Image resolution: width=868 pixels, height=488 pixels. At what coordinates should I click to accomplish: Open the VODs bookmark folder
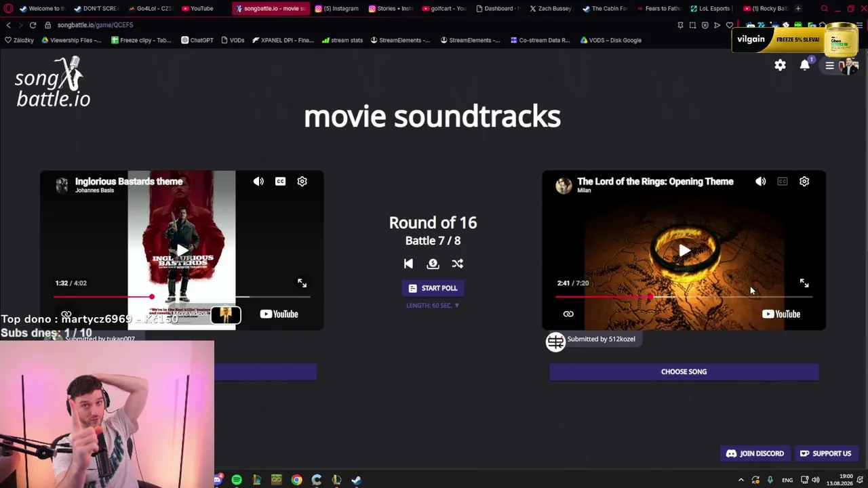tap(233, 40)
